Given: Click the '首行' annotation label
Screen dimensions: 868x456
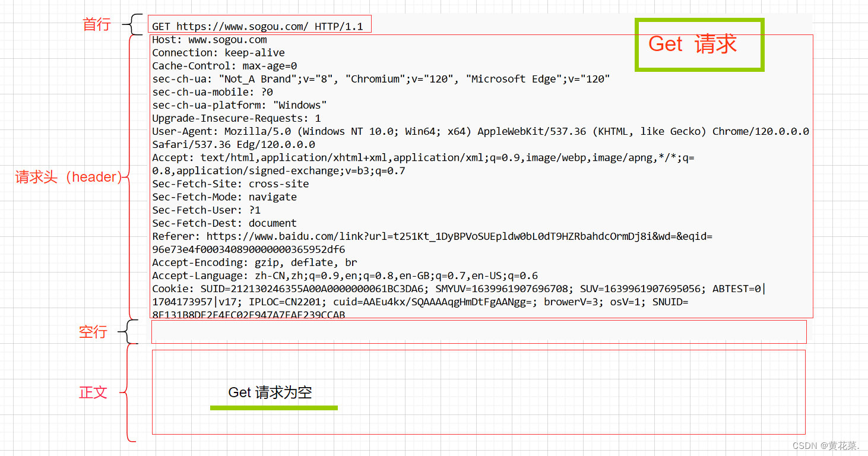Looking at the screenshot, I should [97, 25].
